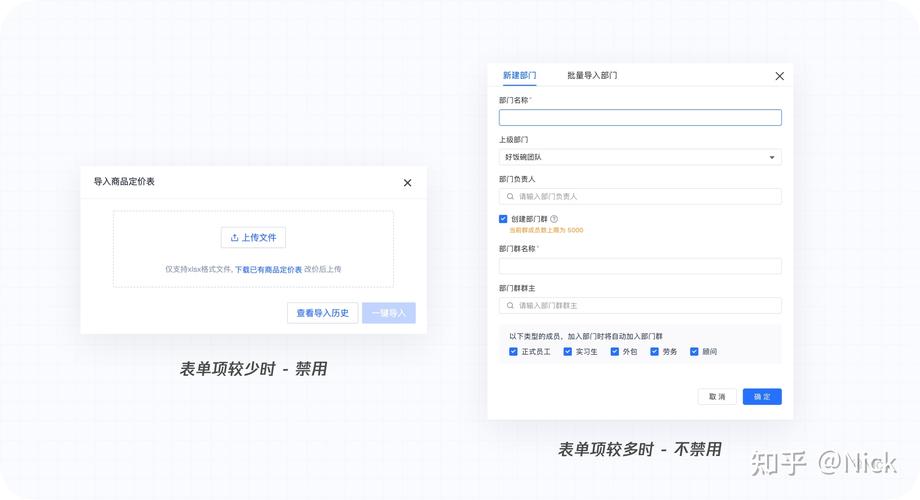The height and width of the screenshot is (500, 920).
Task: Click the disabled 一键导入 button
Action: point(389,313)
